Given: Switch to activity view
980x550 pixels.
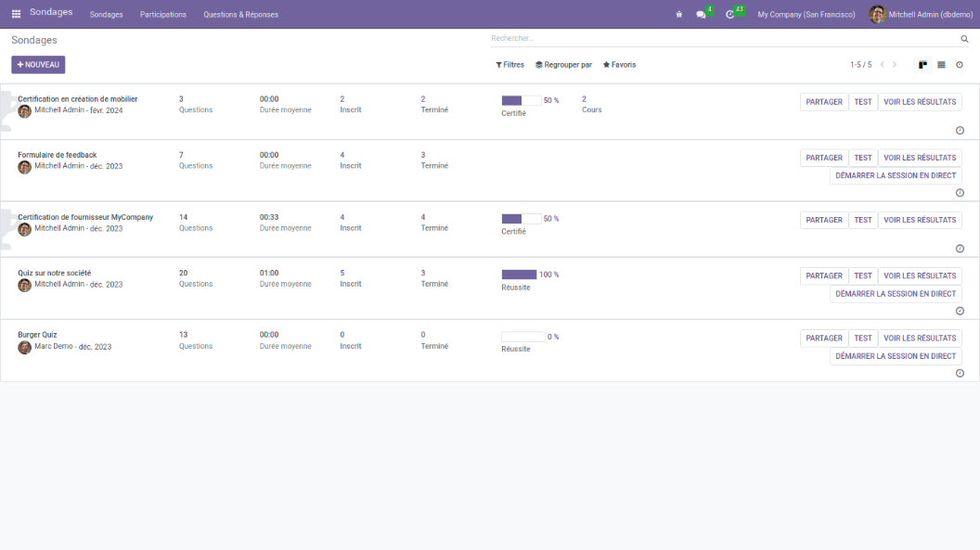Looking at the screenshot, I should 960,65.
